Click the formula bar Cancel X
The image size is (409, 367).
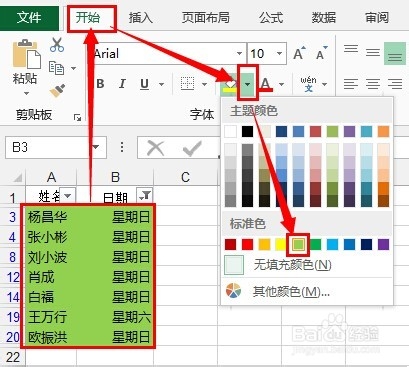(156, 148)
